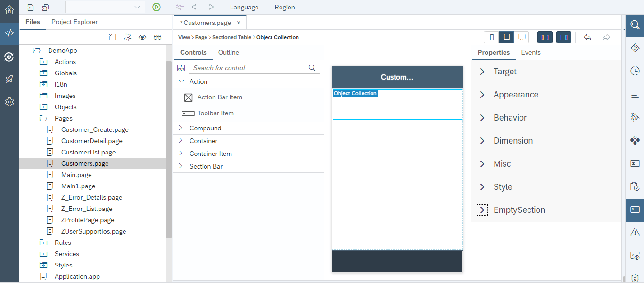Viewport: 644px width, 283px height.
Task: Toggle the right panel visibility button
Action: pos(564,37)
